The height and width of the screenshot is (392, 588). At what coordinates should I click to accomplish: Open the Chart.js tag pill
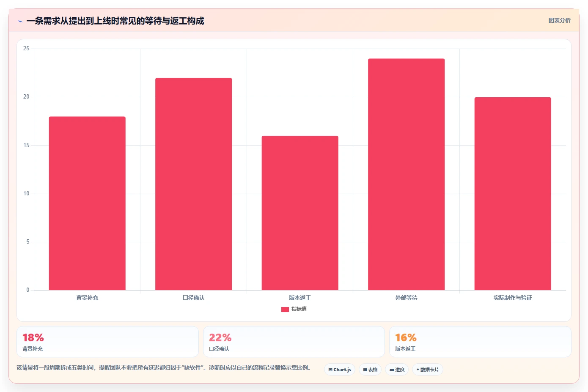pos(340,370)
